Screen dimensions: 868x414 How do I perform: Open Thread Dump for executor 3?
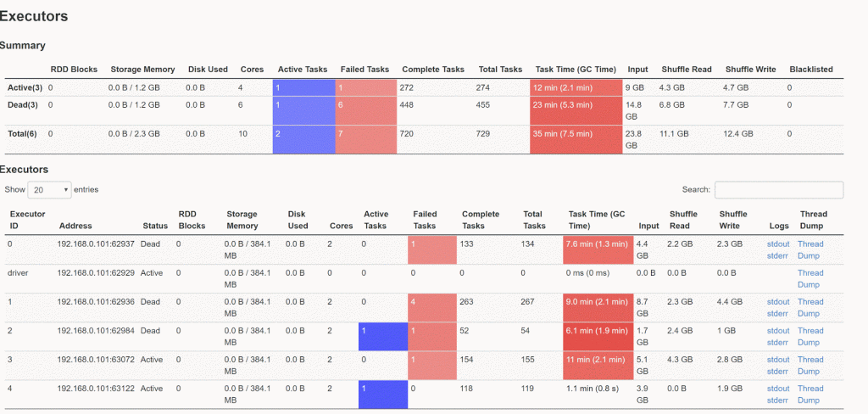pos(810,366)
